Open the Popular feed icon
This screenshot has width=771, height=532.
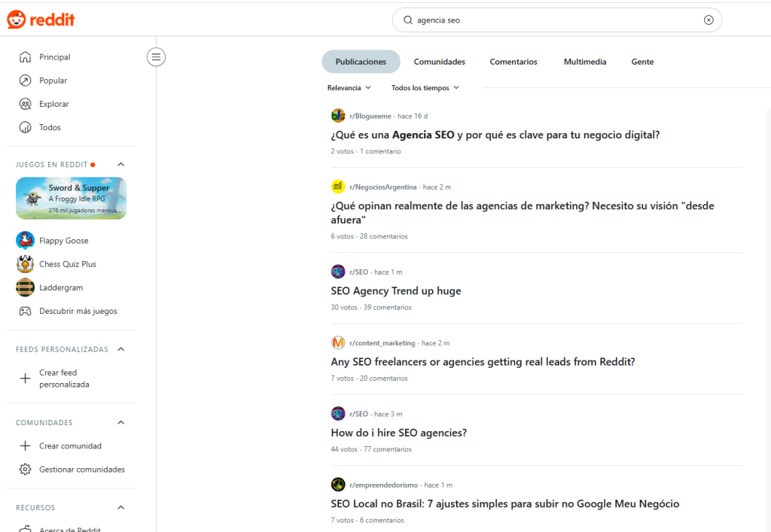tap(26, 81)
